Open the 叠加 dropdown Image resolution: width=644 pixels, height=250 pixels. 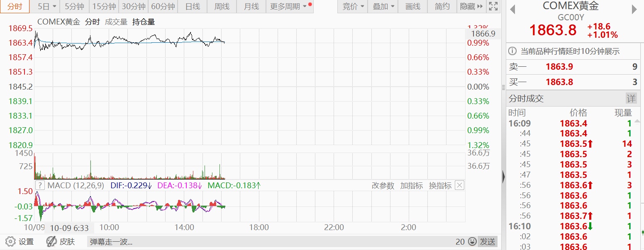[x=383, y=6]
